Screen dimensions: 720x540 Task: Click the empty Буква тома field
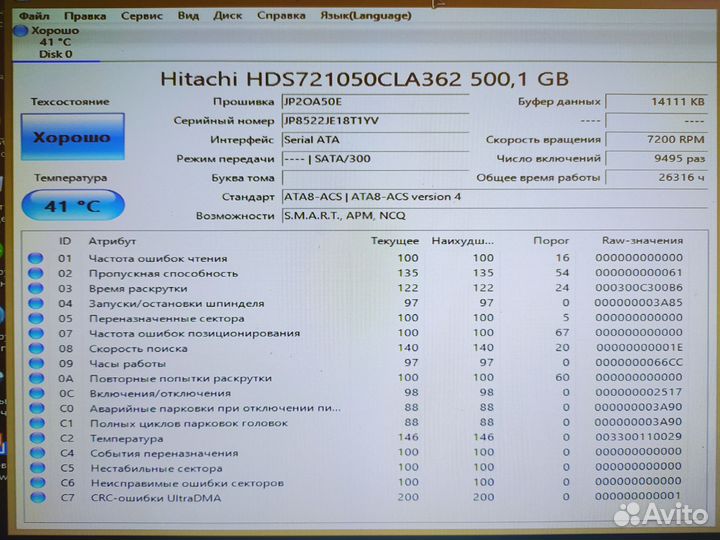[x=375, y=178]
